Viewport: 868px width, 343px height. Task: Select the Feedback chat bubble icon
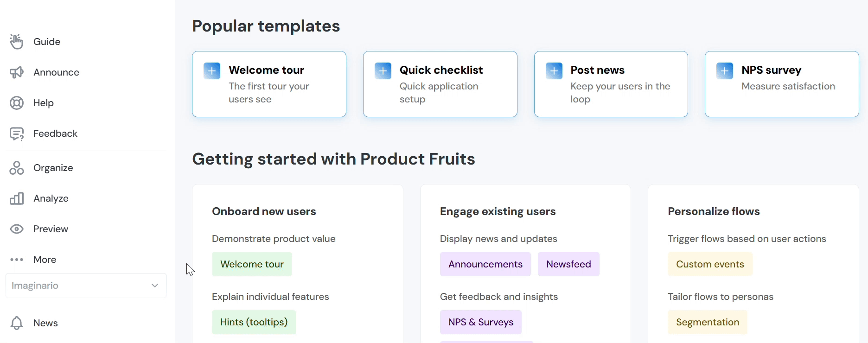coord(17,134)
